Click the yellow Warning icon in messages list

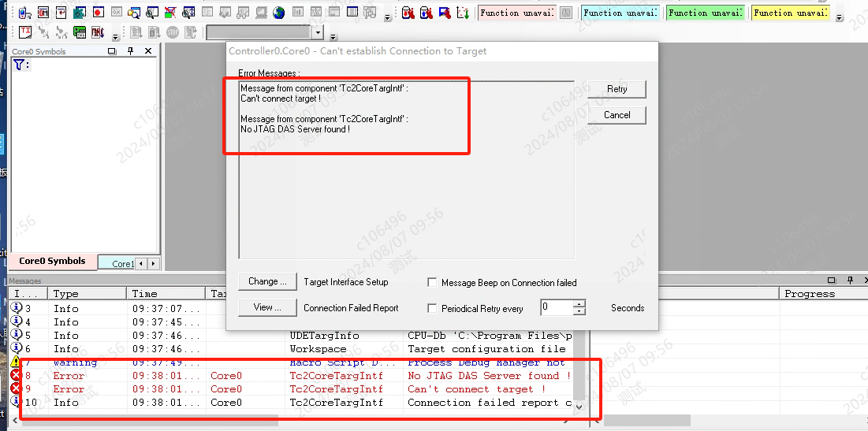coord(17,362)
